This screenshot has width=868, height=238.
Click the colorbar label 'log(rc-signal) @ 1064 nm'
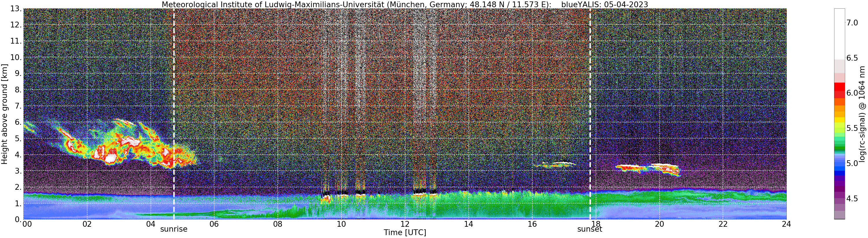click(862, 114)
